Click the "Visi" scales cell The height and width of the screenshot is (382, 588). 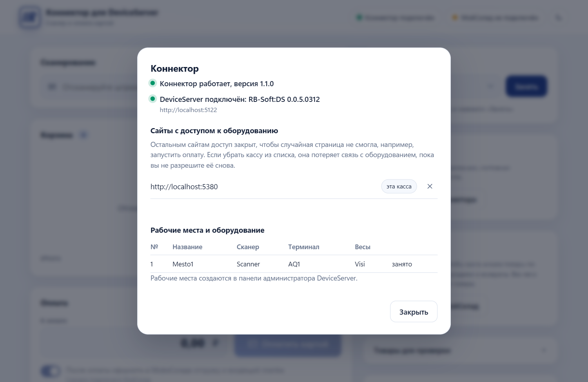pyautogui.click(x=360, y=264)
